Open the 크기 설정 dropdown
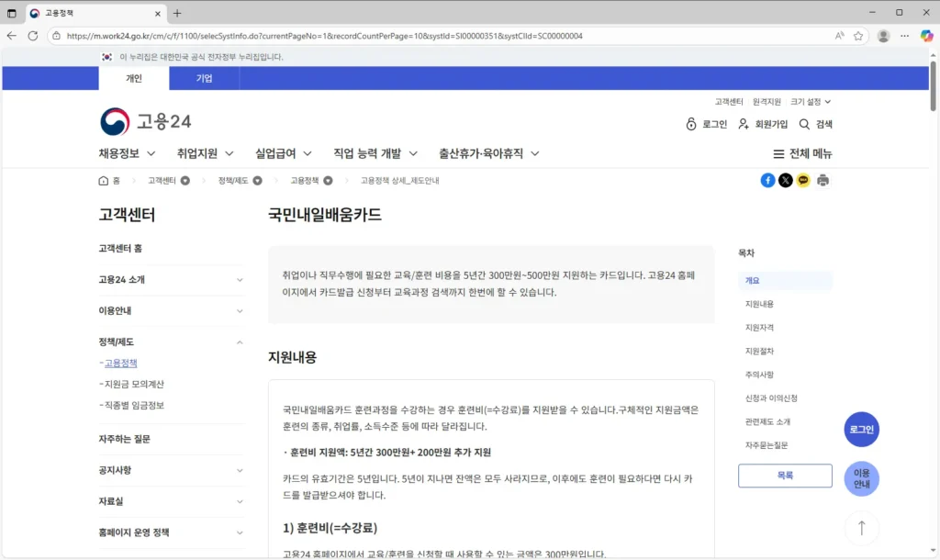 pyautogui.click(x=811, y=102)
